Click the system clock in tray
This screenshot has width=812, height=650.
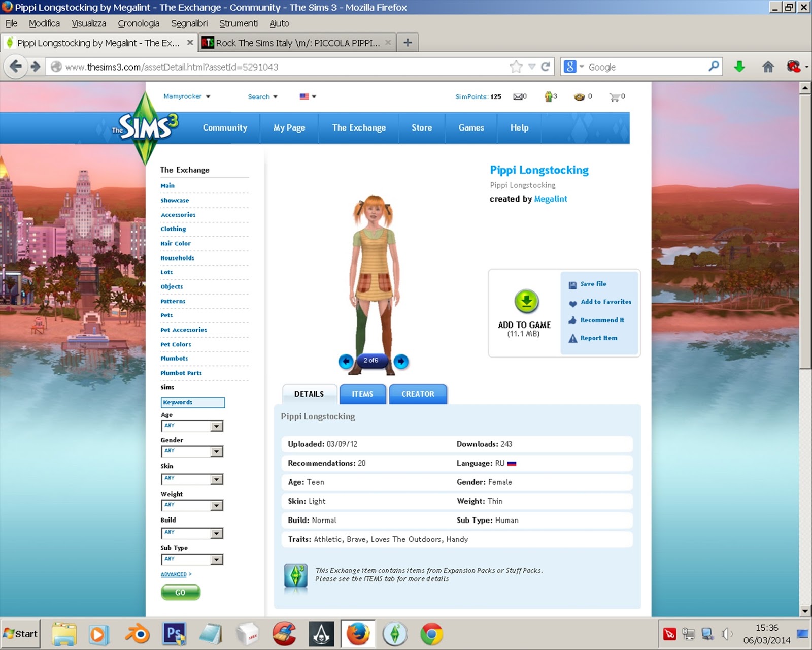767,634
